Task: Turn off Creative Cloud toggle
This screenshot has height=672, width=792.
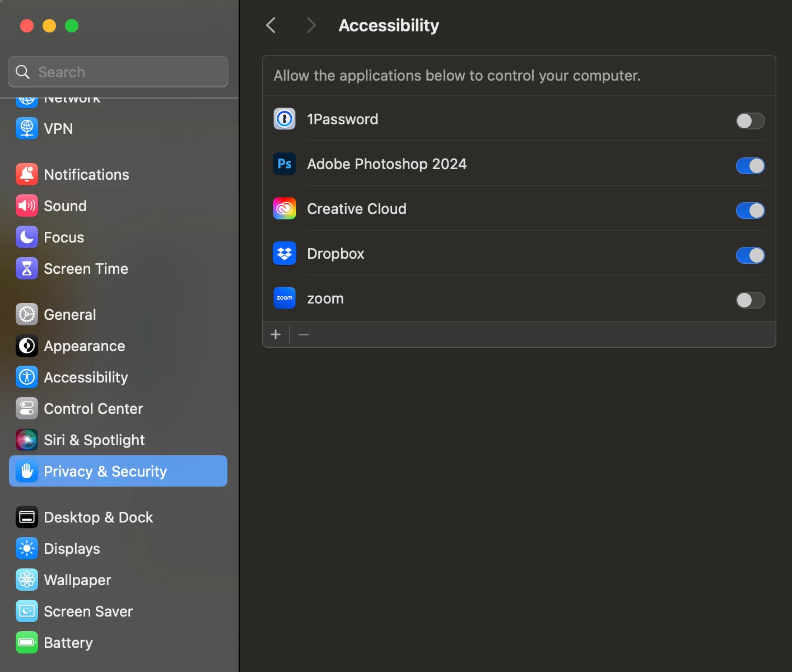Action: coord(750,211)
